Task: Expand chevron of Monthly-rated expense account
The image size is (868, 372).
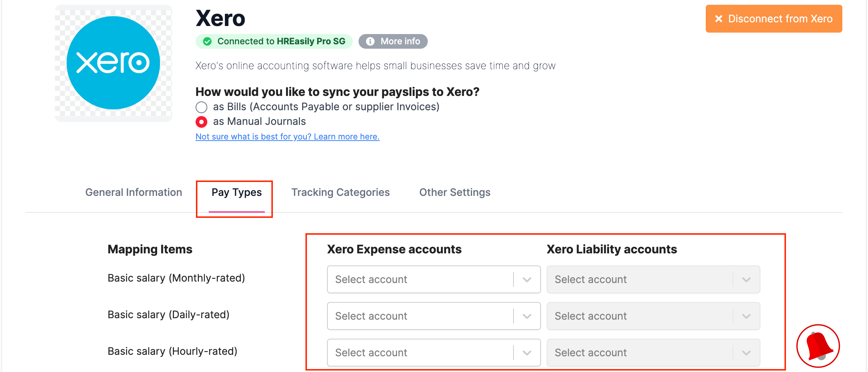Action: (x=527, y=280)
